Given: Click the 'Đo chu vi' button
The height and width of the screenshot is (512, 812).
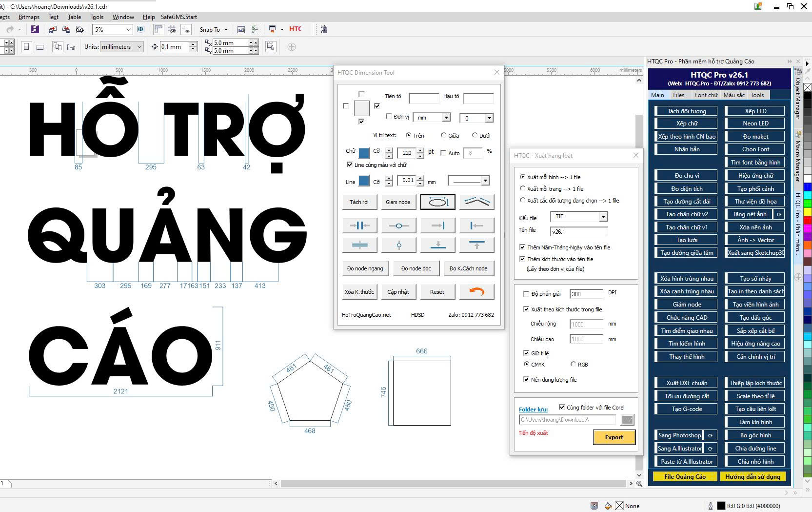Looking at the screenshot, I should pyautogui.click(x=686, y=175).
